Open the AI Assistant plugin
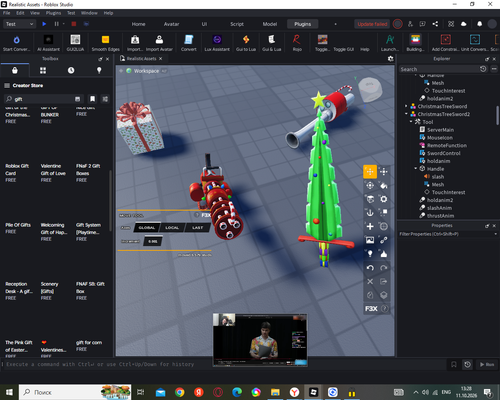The width and height of the screenshot is (500, 400). tap(48, 43)
